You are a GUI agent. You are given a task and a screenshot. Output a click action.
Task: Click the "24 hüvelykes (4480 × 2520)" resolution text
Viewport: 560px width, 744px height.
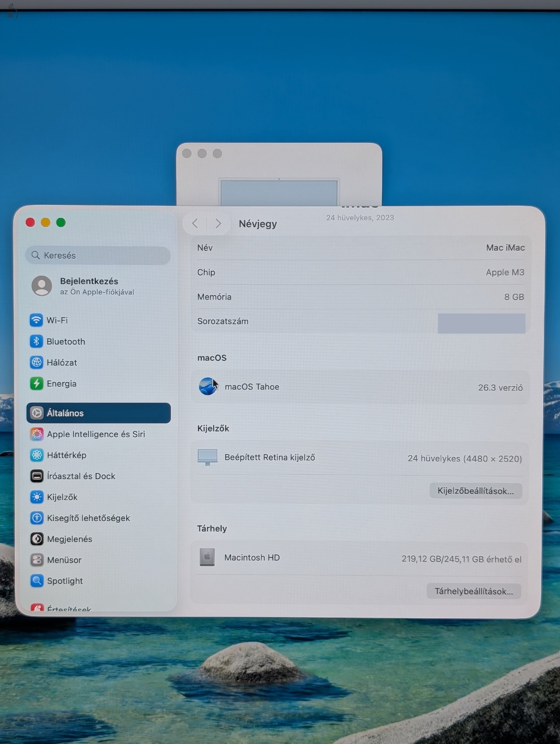click(x=465, y=459)
